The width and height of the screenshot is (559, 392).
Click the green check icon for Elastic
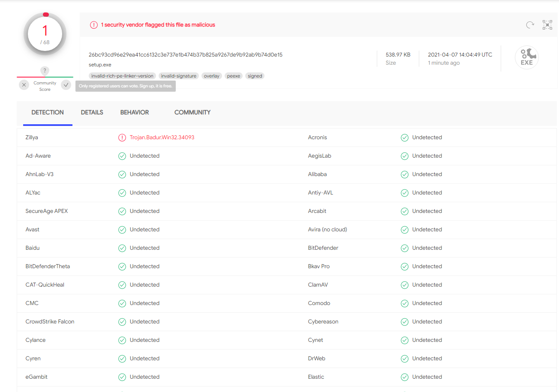tap(405, 377)
